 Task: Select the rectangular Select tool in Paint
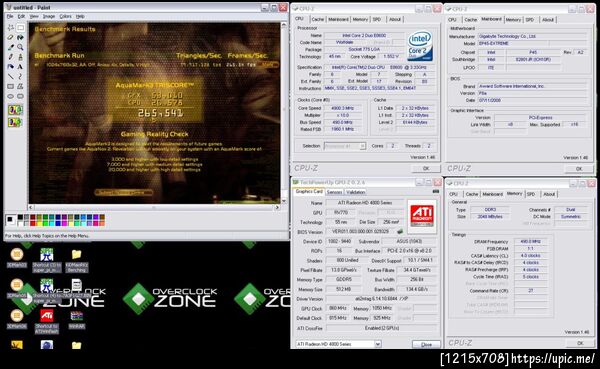click(x=20, y=28)
